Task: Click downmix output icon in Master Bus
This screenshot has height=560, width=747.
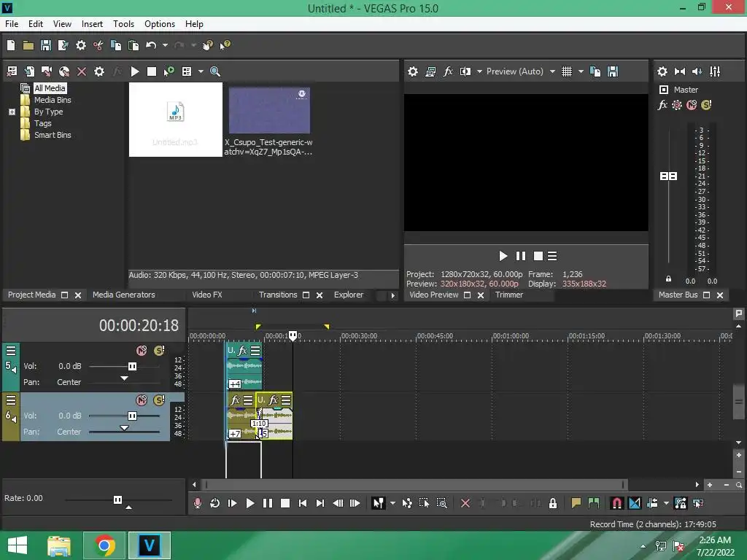Action: [680, 71]
